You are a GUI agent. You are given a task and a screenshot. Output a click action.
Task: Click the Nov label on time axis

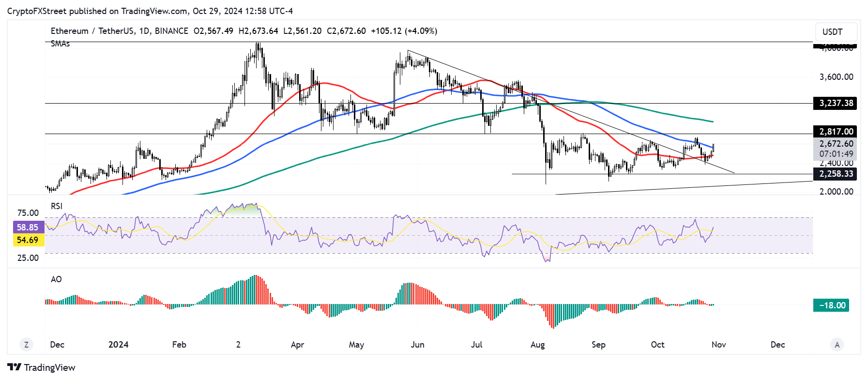[718, 345]
